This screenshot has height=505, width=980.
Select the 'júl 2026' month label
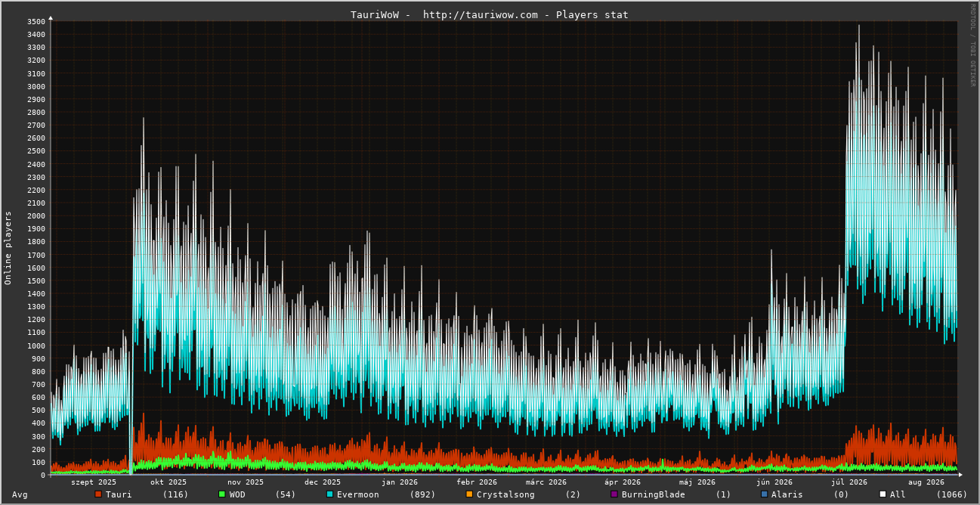(x=849, y=482)
